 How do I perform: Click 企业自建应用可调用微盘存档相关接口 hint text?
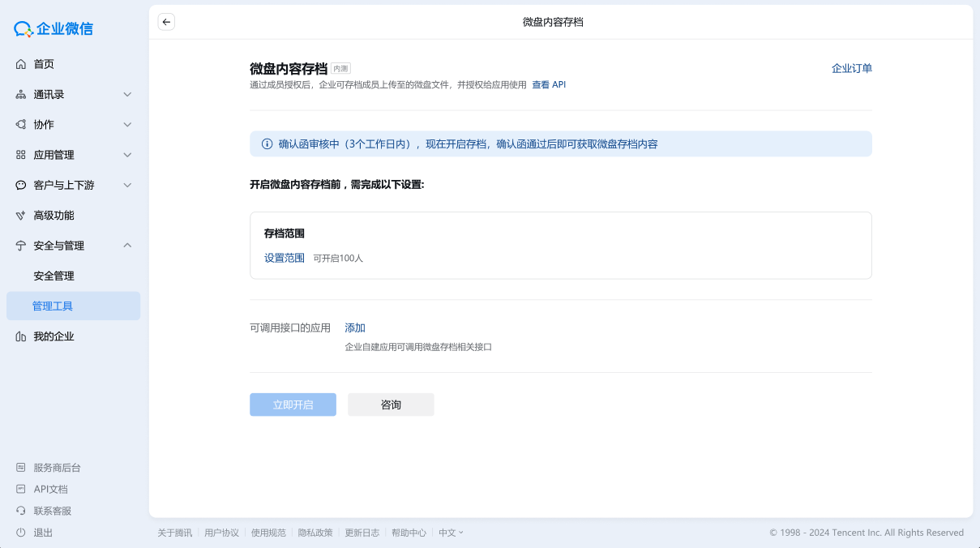coord(418,347)
